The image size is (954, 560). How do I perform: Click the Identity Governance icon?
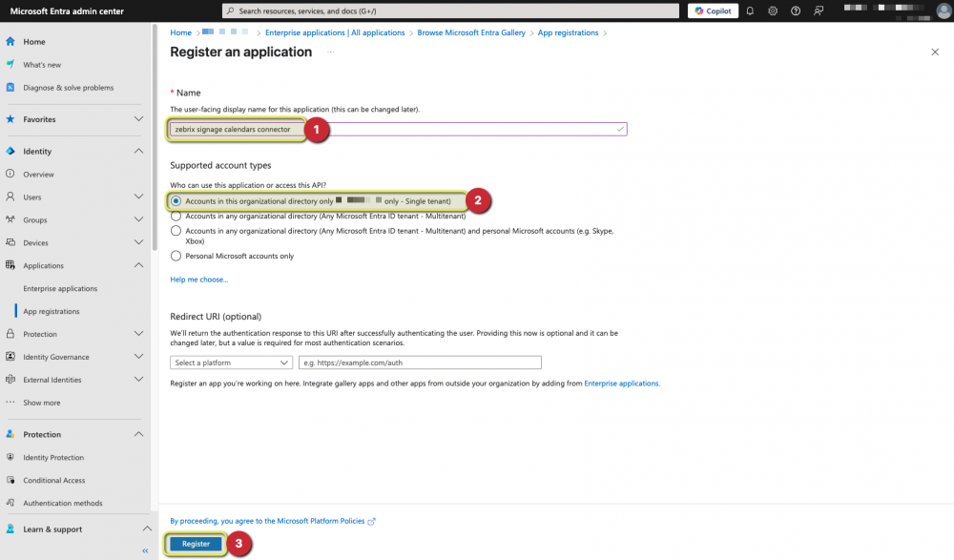pos(10,356)
